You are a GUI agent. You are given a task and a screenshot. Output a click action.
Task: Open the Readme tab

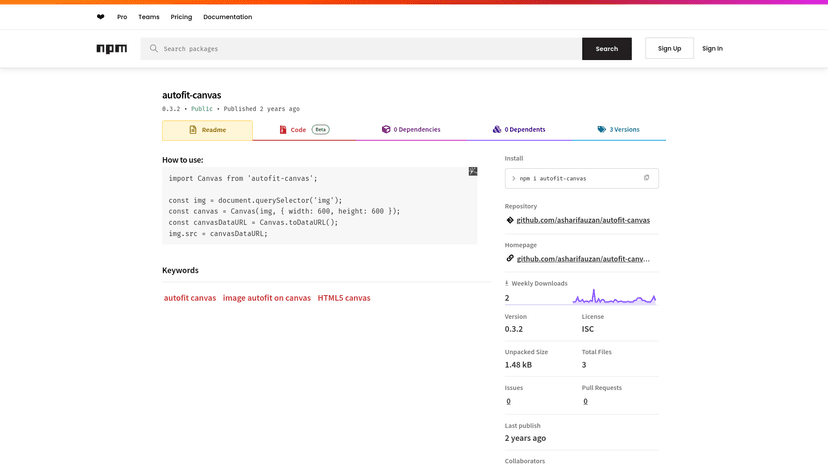coord(207,130)
